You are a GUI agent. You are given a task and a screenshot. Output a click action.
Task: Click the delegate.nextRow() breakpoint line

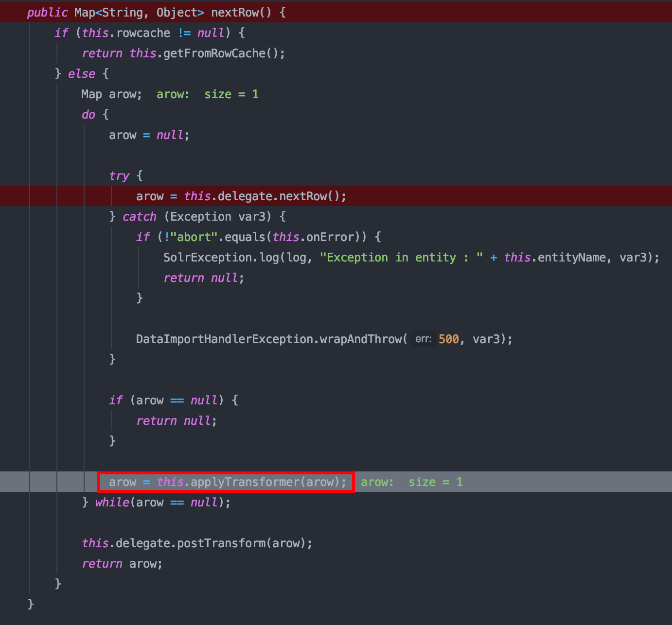click(x=241, y=196)
